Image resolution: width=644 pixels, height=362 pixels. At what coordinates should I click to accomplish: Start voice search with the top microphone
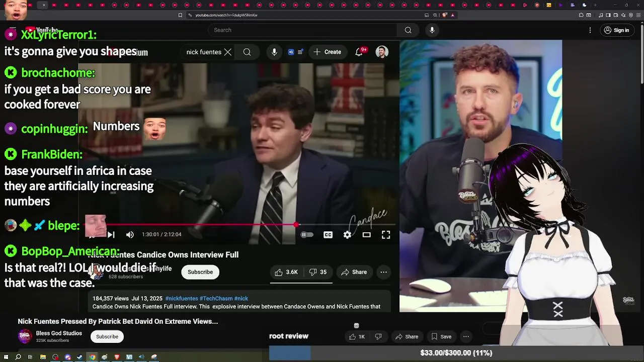(x=432, y=30)
